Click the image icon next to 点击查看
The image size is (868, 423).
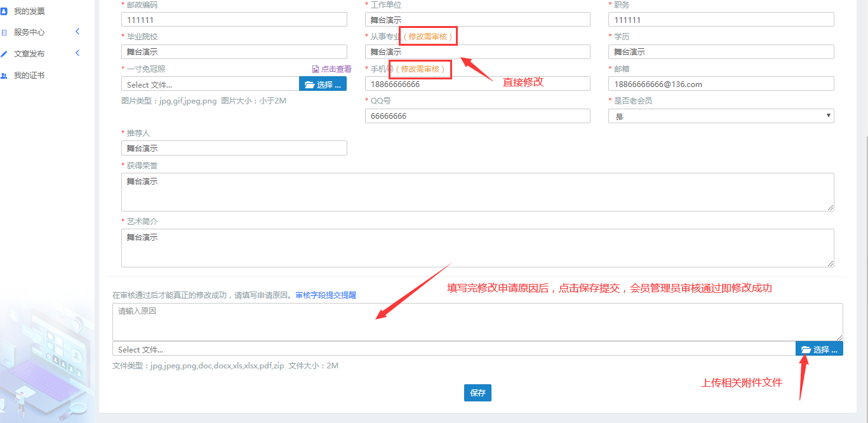click(x=316, y=69)
